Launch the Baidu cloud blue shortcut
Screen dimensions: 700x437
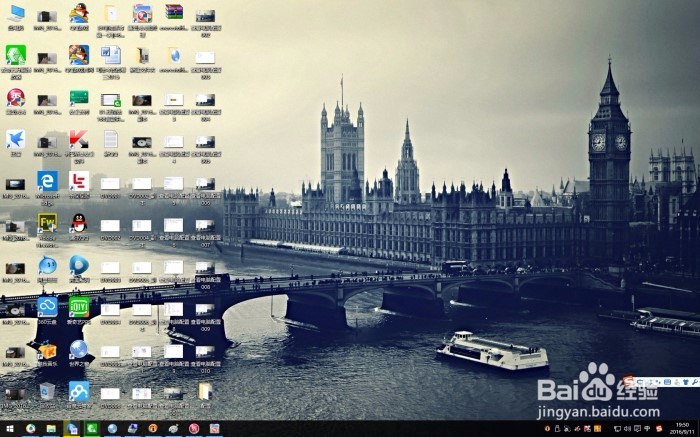tap(79, 391)
